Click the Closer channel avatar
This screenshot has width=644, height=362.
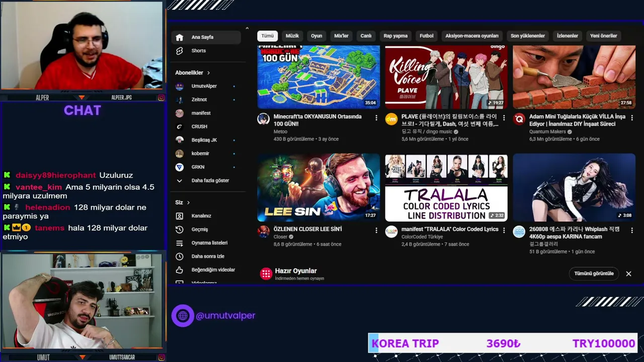click(264, 232)
